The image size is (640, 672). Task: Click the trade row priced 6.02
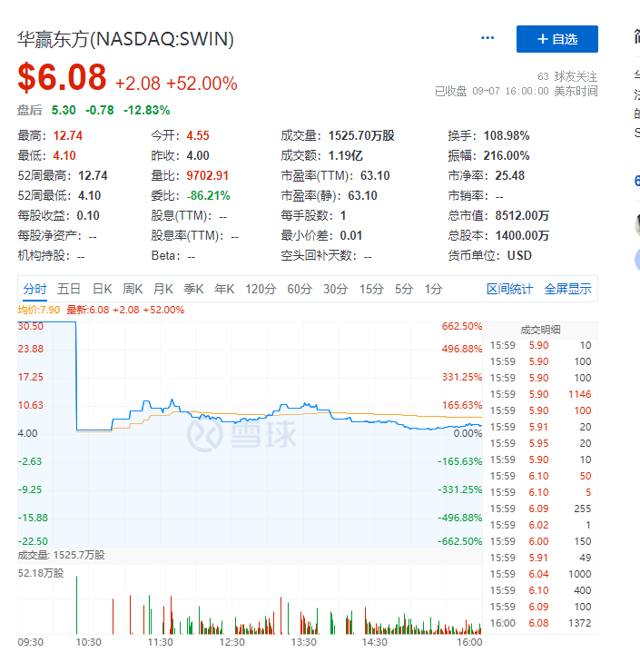540,525
